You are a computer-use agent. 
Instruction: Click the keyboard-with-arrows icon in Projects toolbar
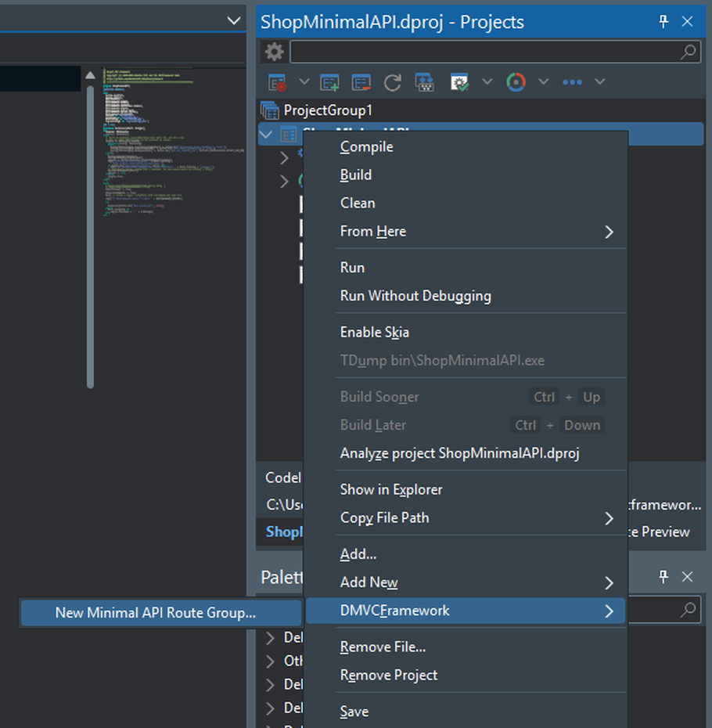425,82
